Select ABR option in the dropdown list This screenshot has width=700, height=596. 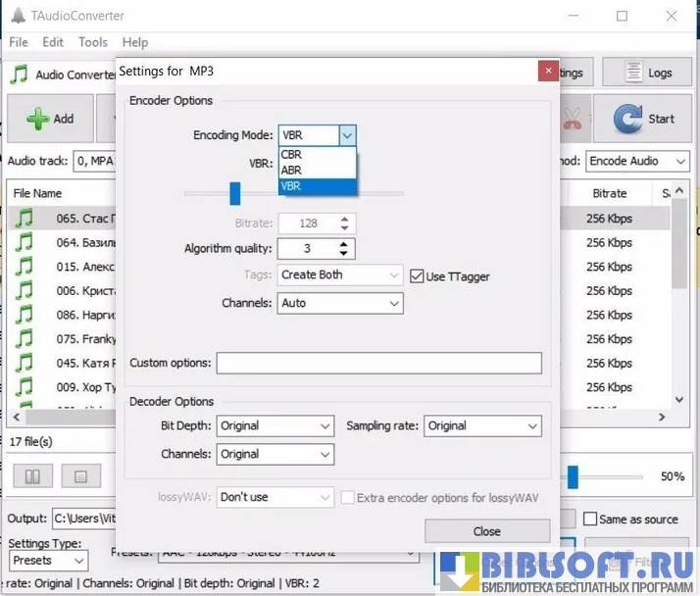[291, 170]
